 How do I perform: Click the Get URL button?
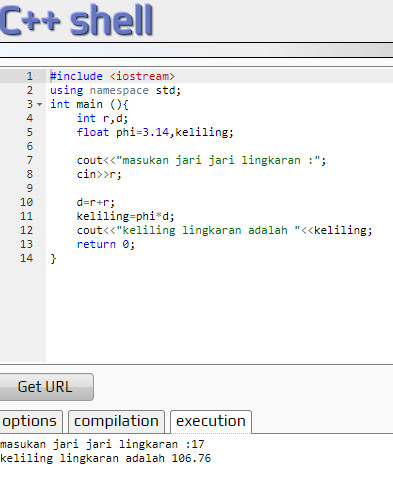[x=46, y=387]
